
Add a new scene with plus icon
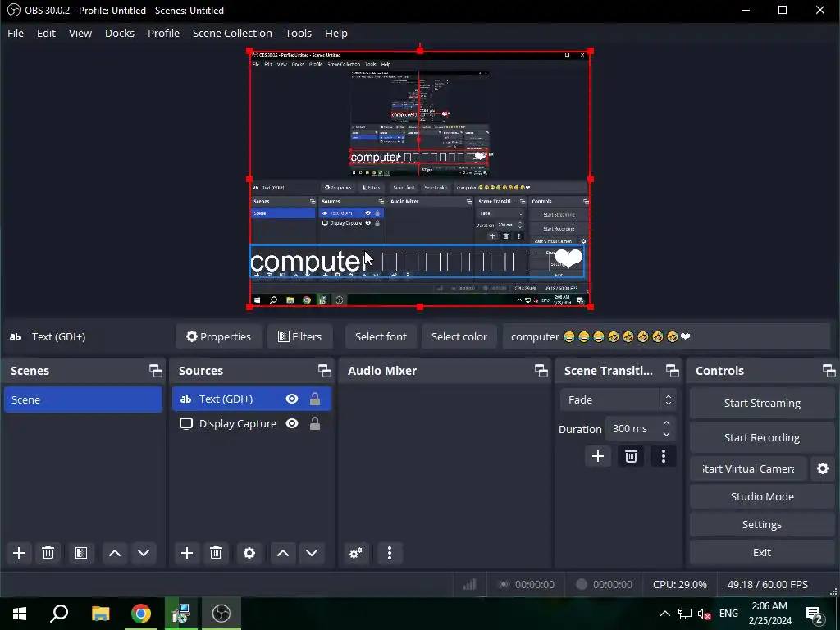(x=19, y=553)
